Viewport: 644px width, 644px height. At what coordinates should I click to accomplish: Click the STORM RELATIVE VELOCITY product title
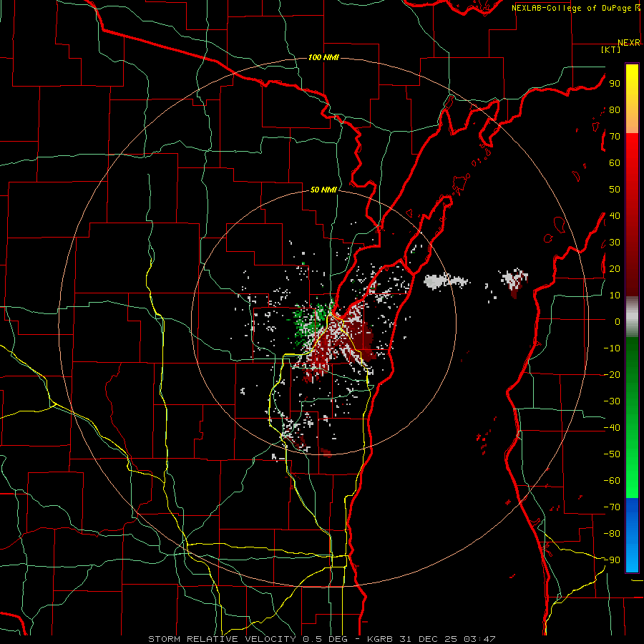tap(222, 639)
